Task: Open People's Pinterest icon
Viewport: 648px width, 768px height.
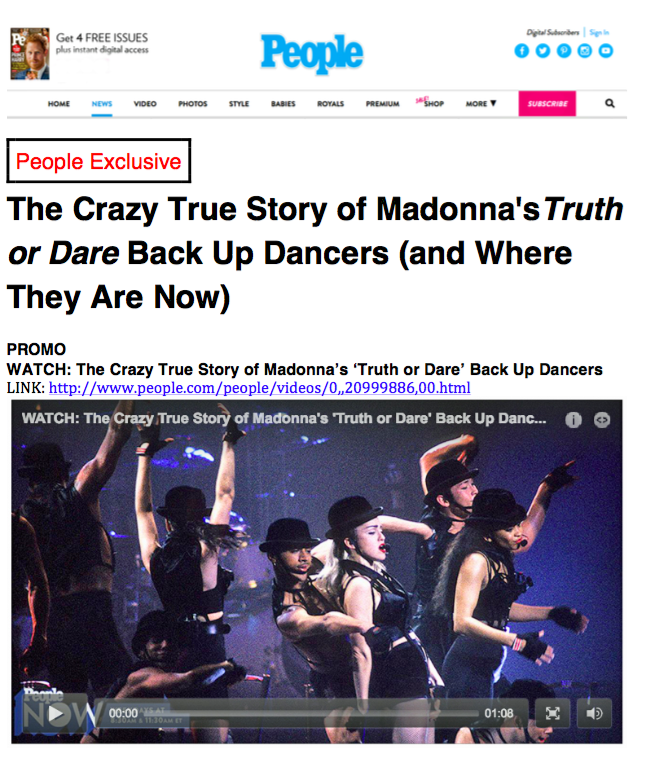Action: coord(563,50)
